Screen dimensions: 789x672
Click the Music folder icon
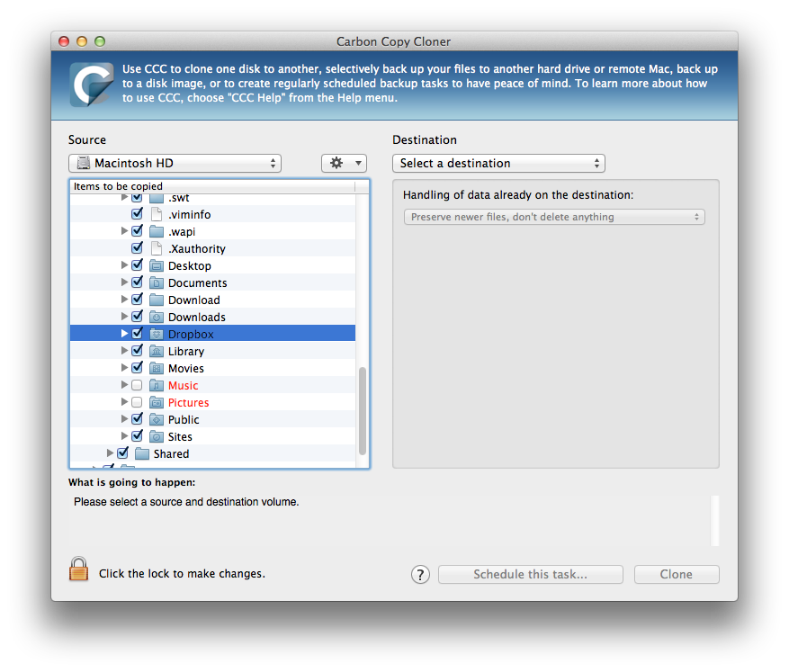pos(157,385)
